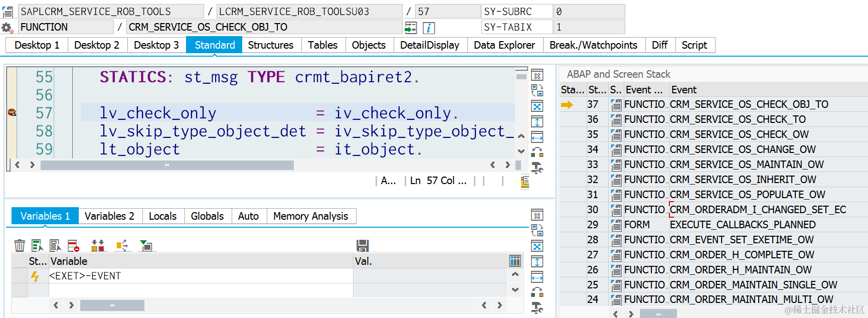Click the gray list deselect icon in variables toolbar
868x318 pixels.
56,245
